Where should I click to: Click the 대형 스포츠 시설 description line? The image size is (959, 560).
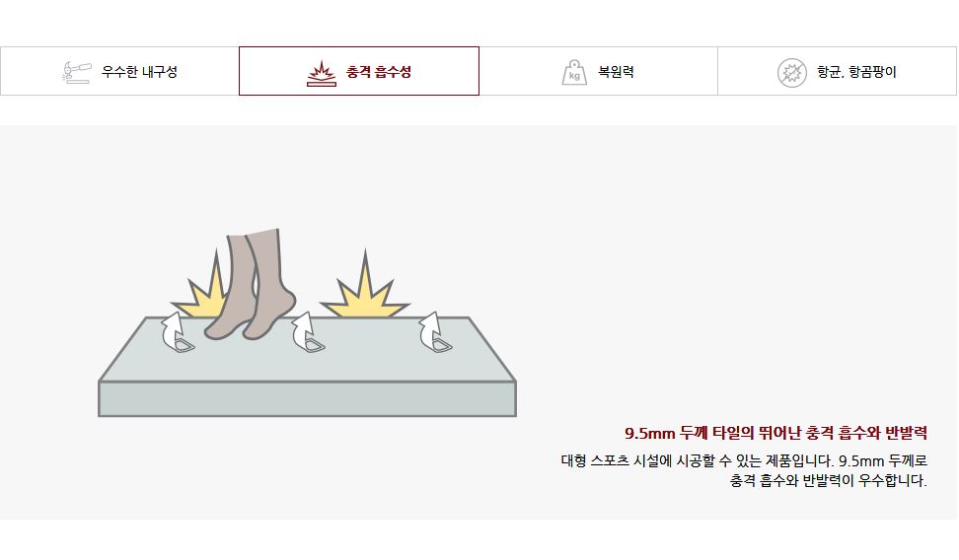tap(744, 460)
